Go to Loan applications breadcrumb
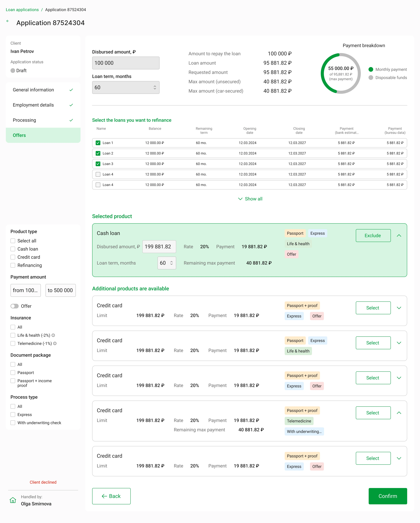Viewport: 420px width, 523px height. tap(22, 10)
